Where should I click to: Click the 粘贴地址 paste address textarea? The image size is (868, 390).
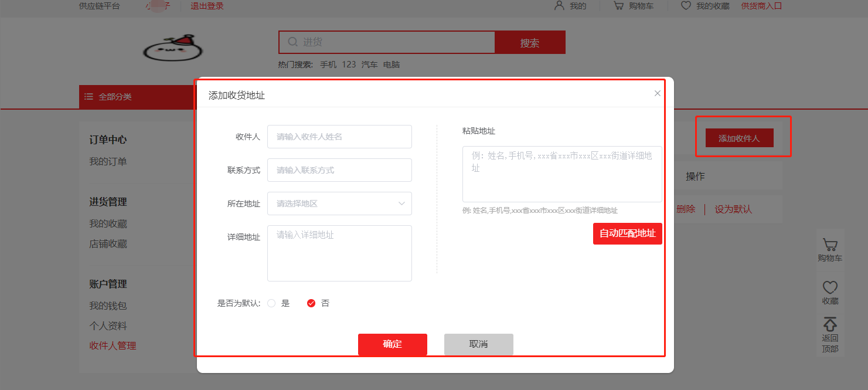(562, 174)
